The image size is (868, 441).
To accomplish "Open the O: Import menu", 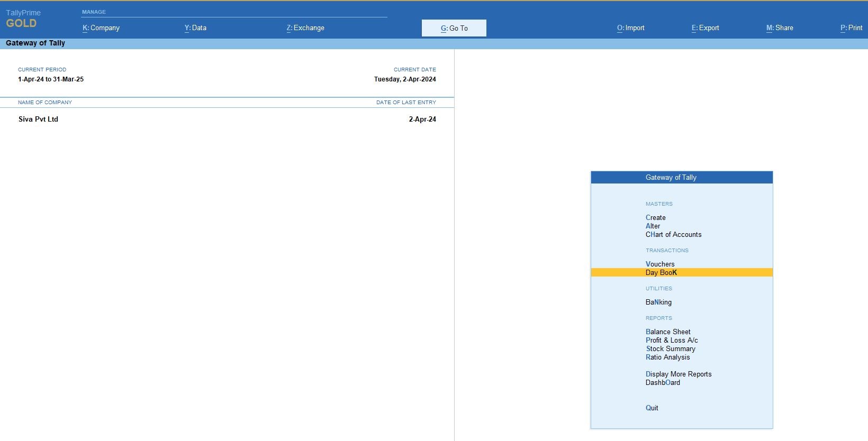I will tap(630, 28).
